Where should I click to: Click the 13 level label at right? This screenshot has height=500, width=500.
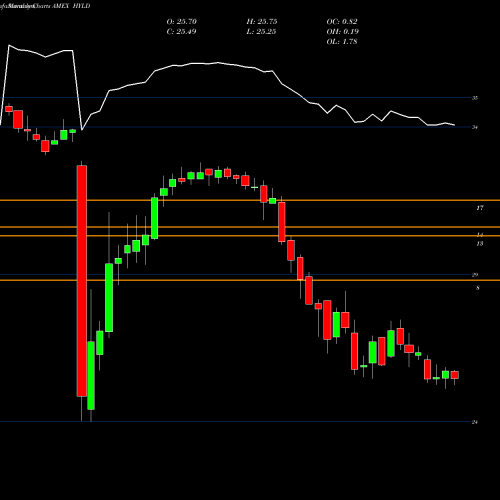coord(480,244)
